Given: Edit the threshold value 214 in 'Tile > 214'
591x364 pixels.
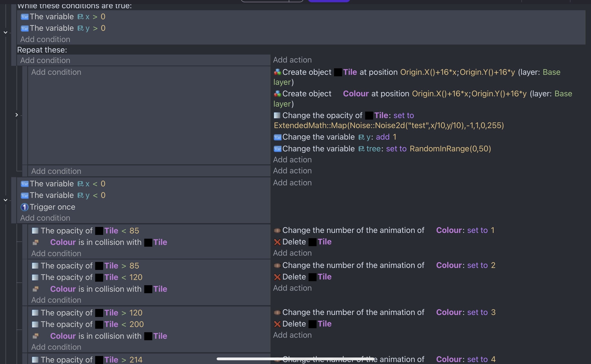Looking at the screenshot, I should coord(136,360).
